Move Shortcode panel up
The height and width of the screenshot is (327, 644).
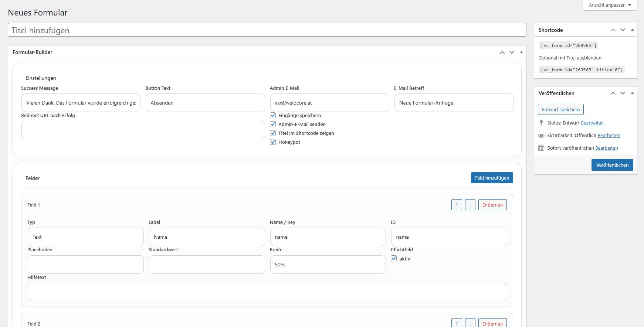pyautogui.click(x=613, y=30)
